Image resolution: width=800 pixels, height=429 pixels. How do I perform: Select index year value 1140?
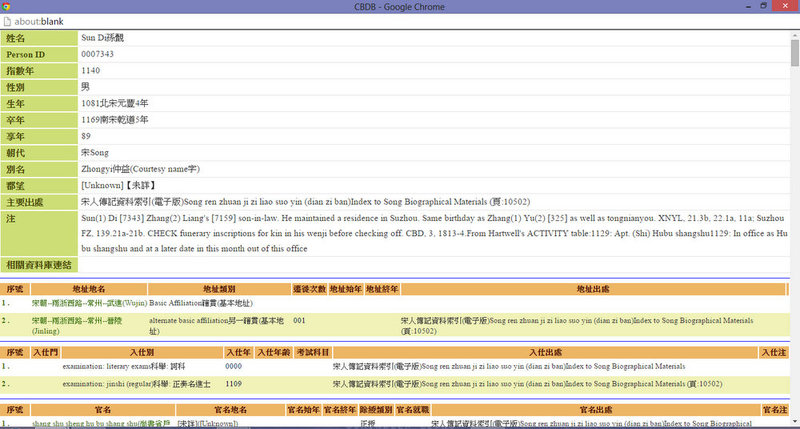(91, 70)
